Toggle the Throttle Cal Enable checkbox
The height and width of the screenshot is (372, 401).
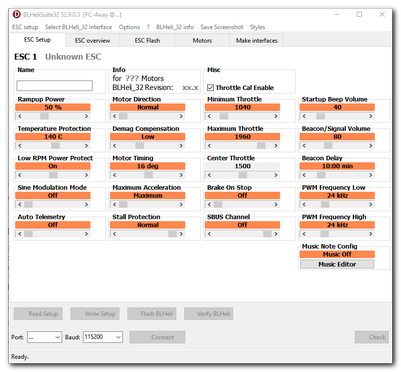point(210,88)
